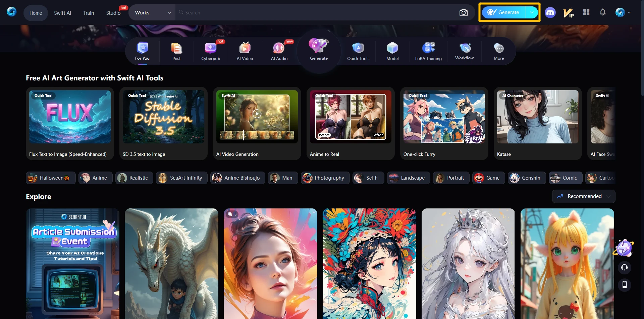Image resolution: width=644 pixels, height=319 pixels.
Task: Open the More options icon
Action: (499, 48)
